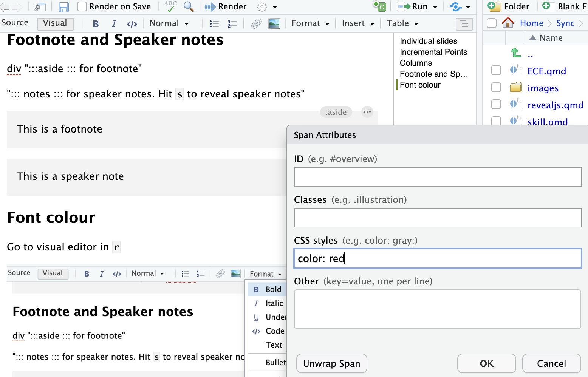This screenshot has height=377, width=588.
Task: Select Columns in the document outline
Action: pos(416,63)
